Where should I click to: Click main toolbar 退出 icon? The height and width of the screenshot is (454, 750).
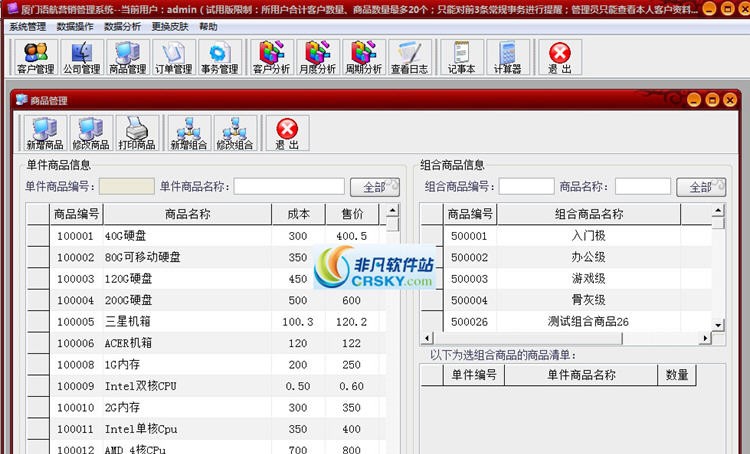point(560,57)
